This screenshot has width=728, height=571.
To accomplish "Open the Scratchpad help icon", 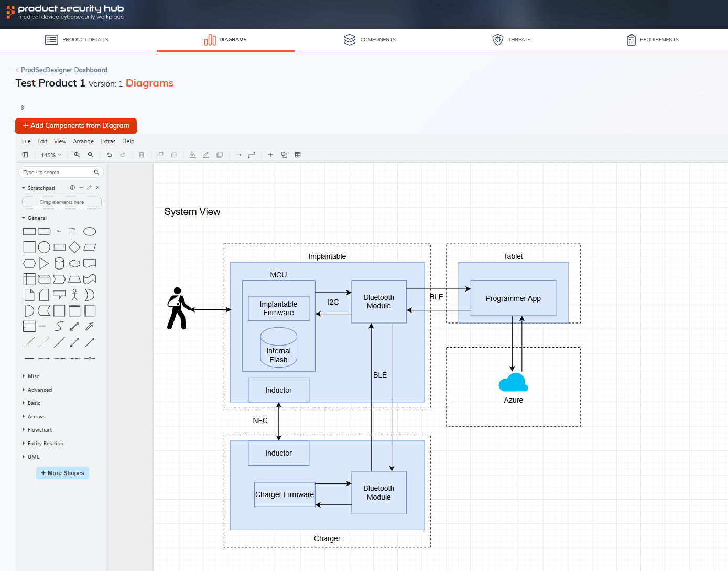I will pyautogui.click(x=72, y=187).
